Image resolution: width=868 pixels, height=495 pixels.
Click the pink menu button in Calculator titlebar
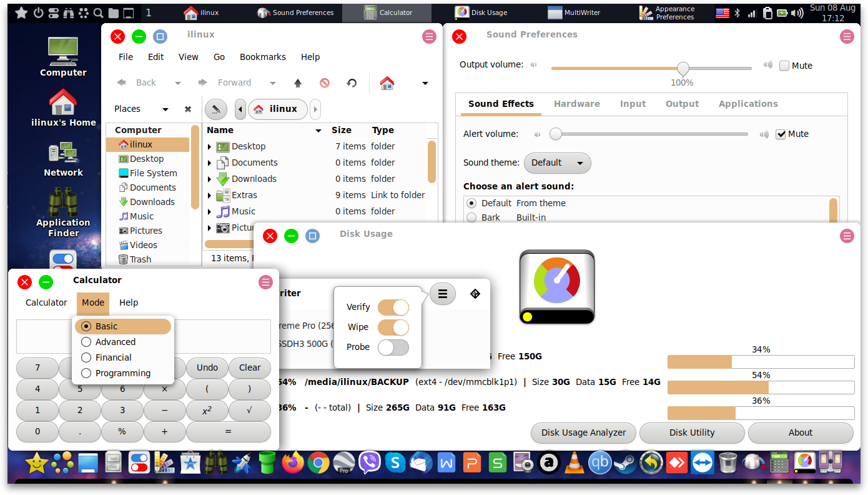[265, 282]
